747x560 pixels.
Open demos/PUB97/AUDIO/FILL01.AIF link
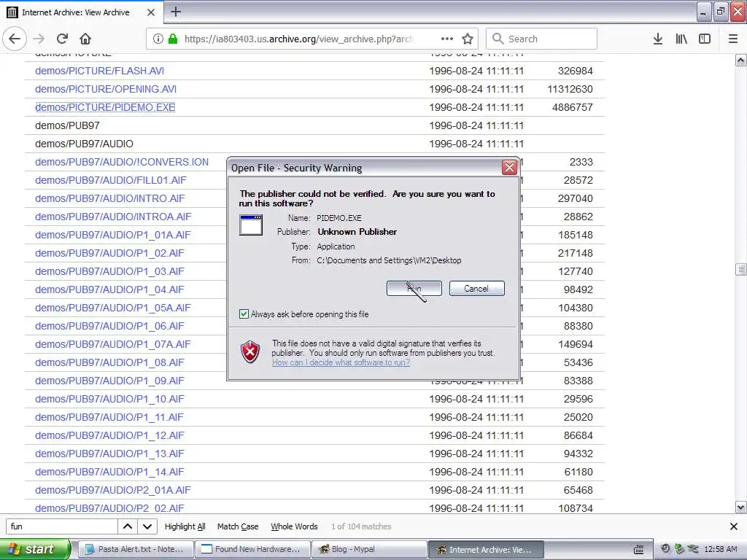[x=111, y=180]
